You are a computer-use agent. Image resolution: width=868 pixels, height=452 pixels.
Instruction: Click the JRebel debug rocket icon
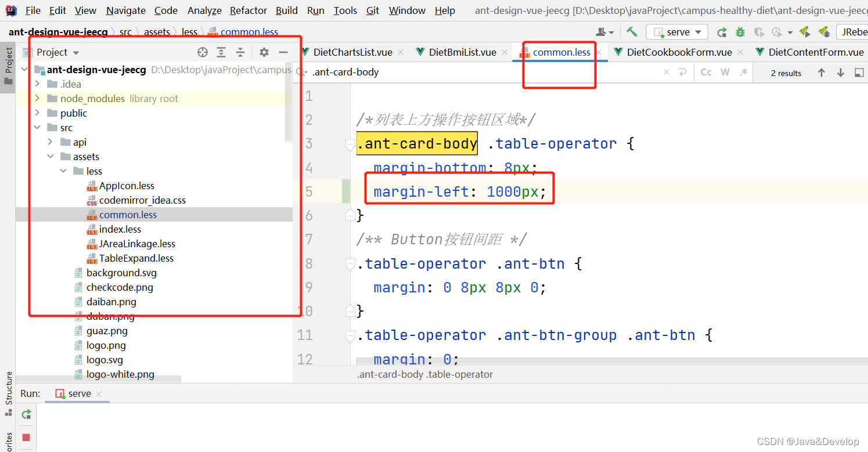[x=823, y=32]
